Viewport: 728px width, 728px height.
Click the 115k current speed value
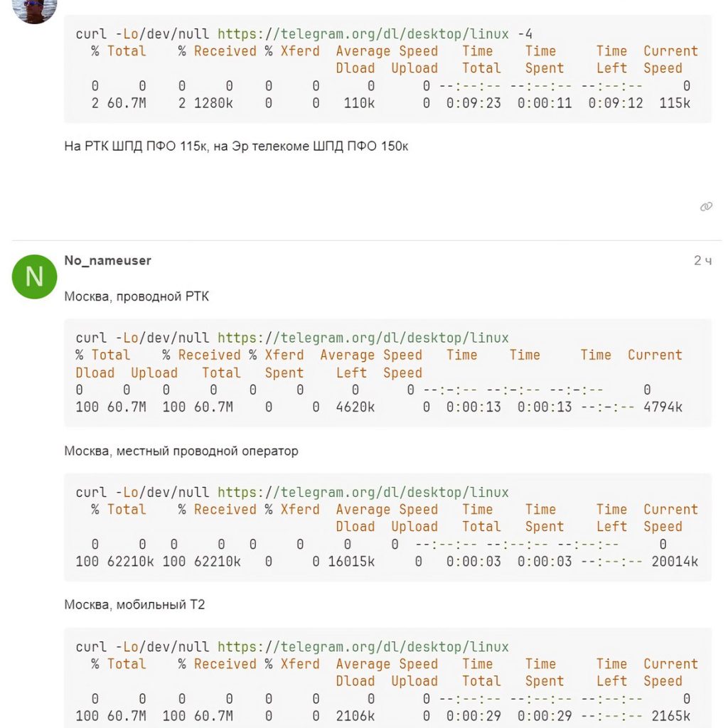[x=675, y=103]
